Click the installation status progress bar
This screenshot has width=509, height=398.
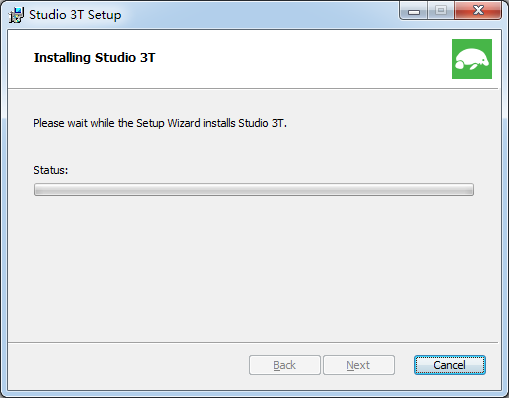(x=254, y=189)
